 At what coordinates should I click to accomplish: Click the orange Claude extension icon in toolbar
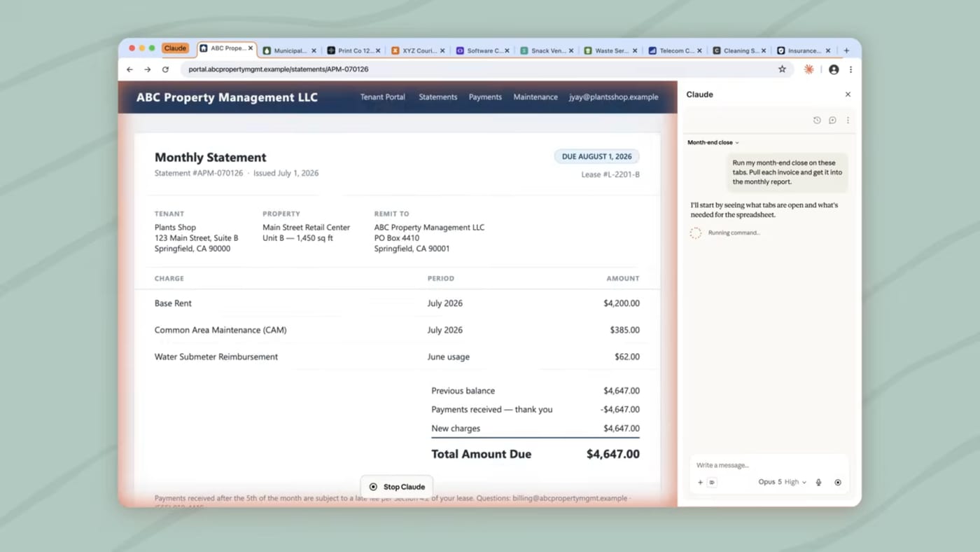click(808, 69)
